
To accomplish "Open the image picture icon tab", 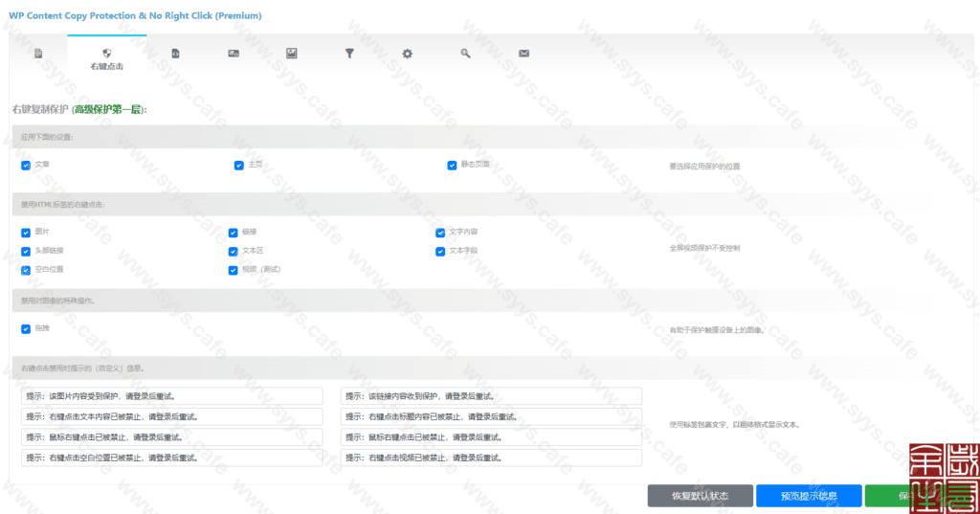I will 291,55.
